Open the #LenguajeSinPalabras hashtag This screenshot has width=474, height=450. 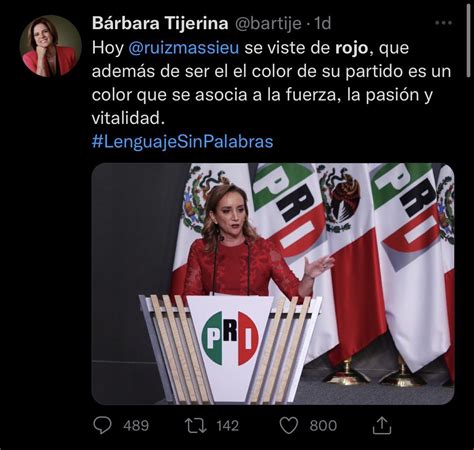(182, 141)
